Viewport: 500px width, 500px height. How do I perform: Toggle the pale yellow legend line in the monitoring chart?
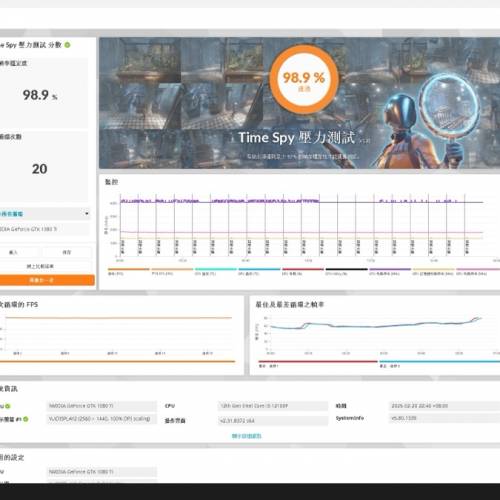433,269
